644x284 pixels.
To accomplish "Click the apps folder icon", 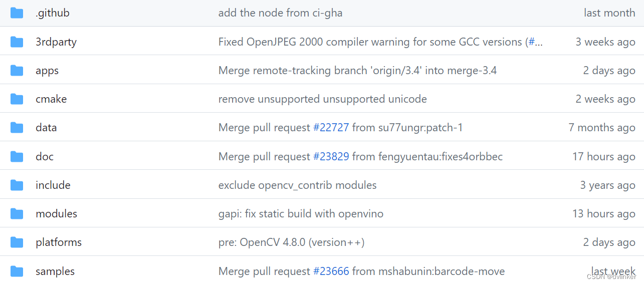I will coord(17,71).
